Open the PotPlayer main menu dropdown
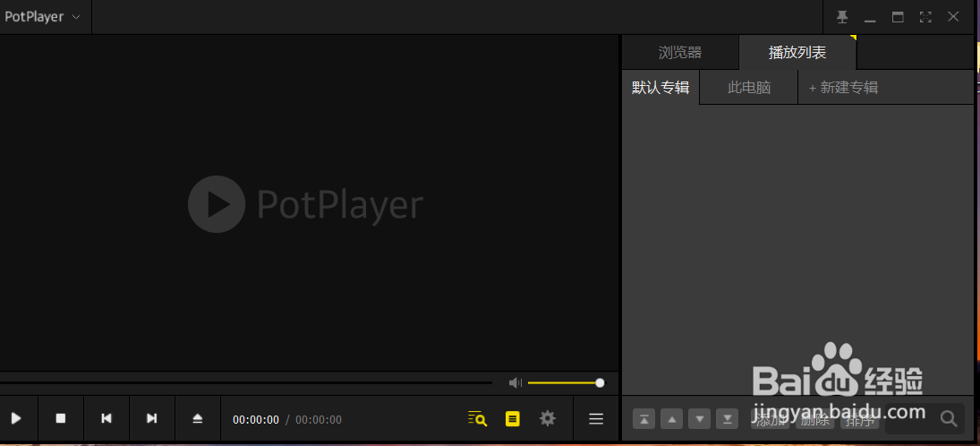This screenshot has width=980, height=446. point(42,17)
